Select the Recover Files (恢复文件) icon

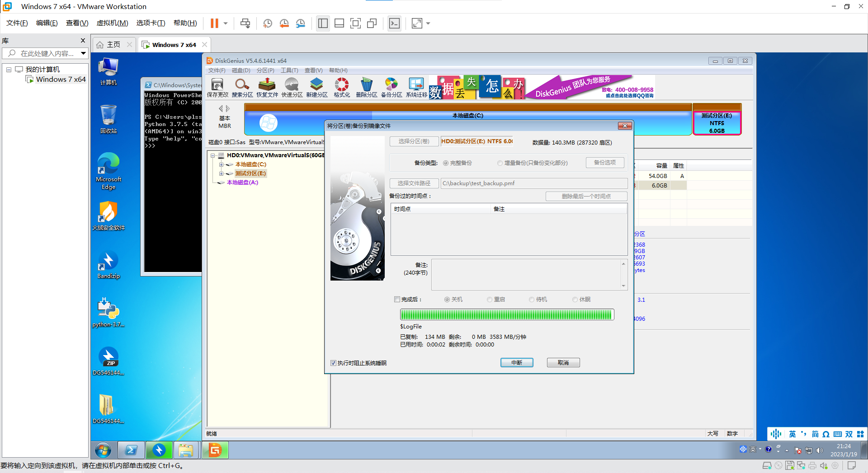pos(267,88)
